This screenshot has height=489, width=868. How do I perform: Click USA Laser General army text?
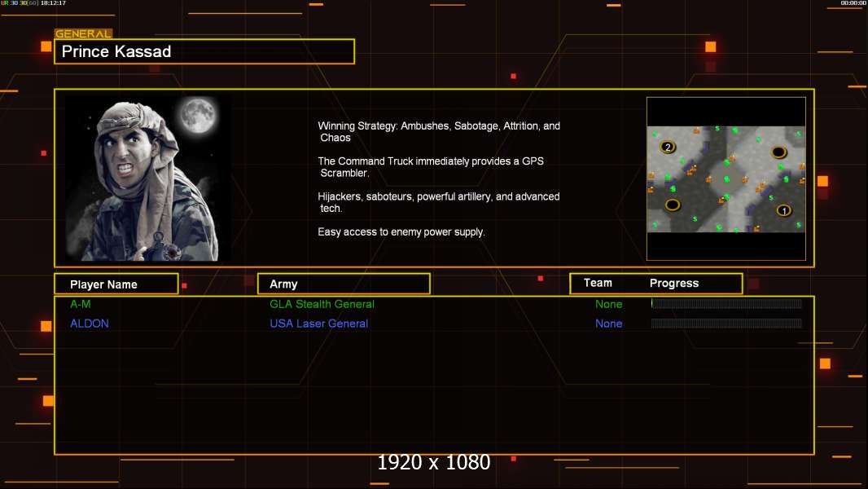tap(318, 324)
